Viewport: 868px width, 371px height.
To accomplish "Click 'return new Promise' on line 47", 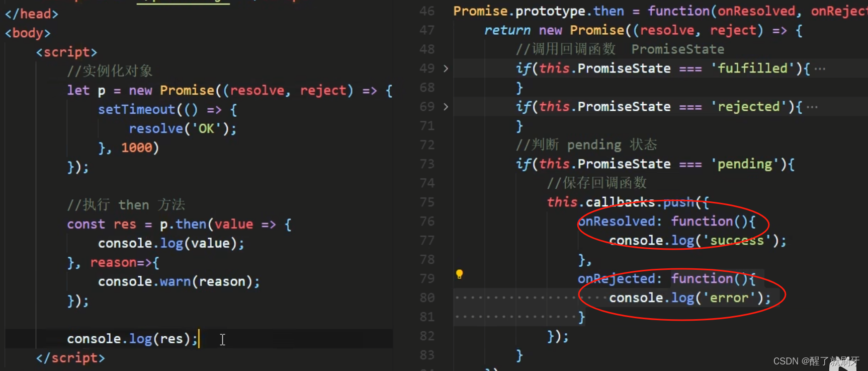I will 643,30.
